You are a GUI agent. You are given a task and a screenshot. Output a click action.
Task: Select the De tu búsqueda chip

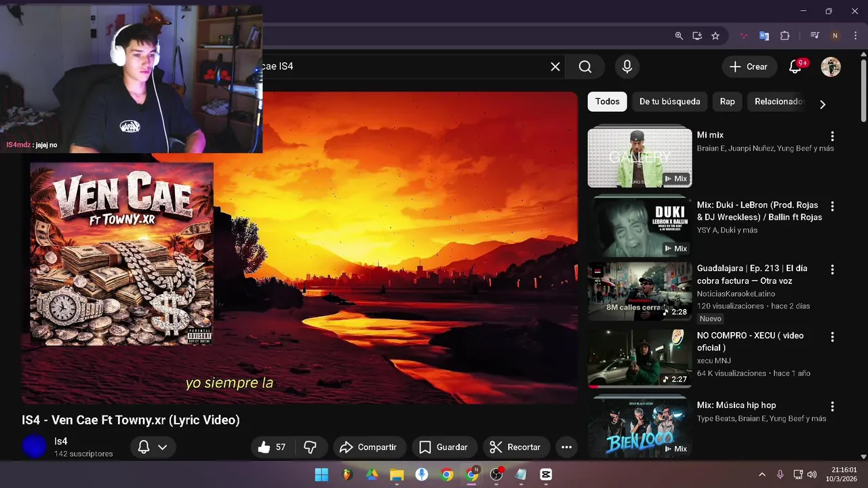(x=669, y=102)
